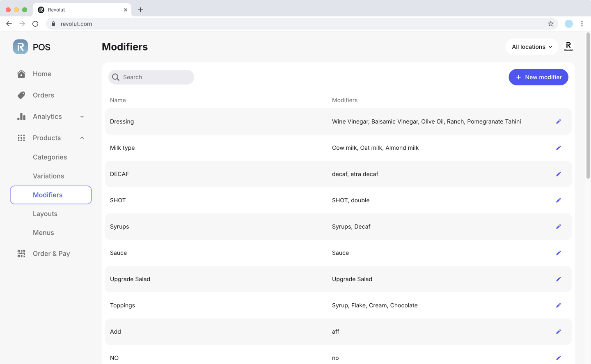
Task: Bookmark this page with star icon
Action: click(x=550, y=24)
